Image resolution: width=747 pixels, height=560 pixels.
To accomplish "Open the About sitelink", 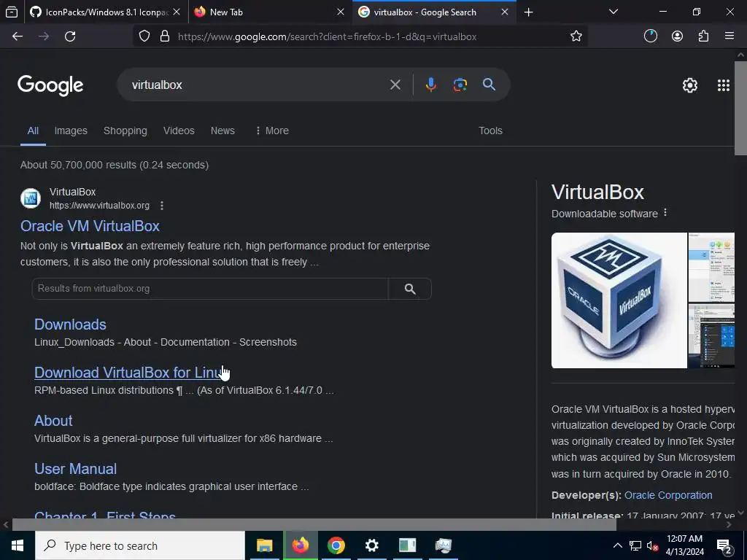I will pyautogui.click(x=53, y=421).
